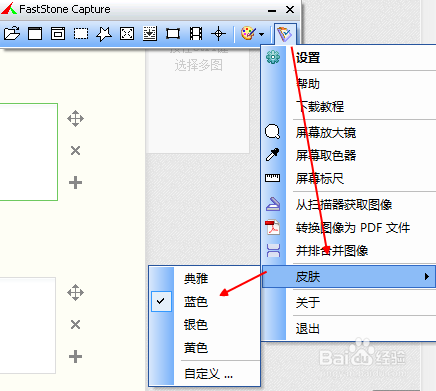Click the settings menu toolbar icon
The height and width of the screenshot is (391, 436).
click(285, 34)
